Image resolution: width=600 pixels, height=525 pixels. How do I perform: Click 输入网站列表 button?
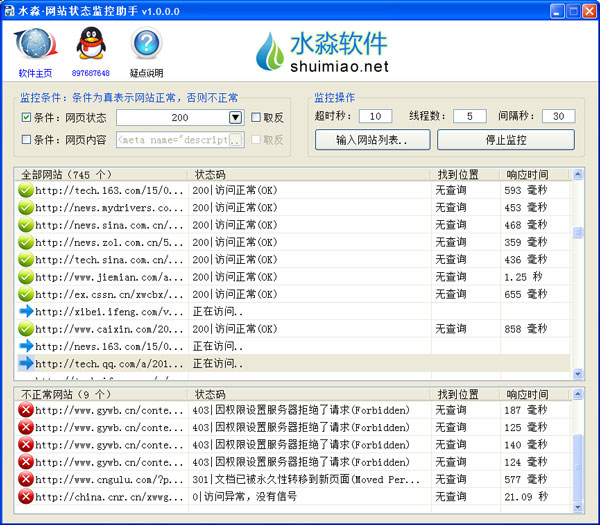tap(370, 140)
